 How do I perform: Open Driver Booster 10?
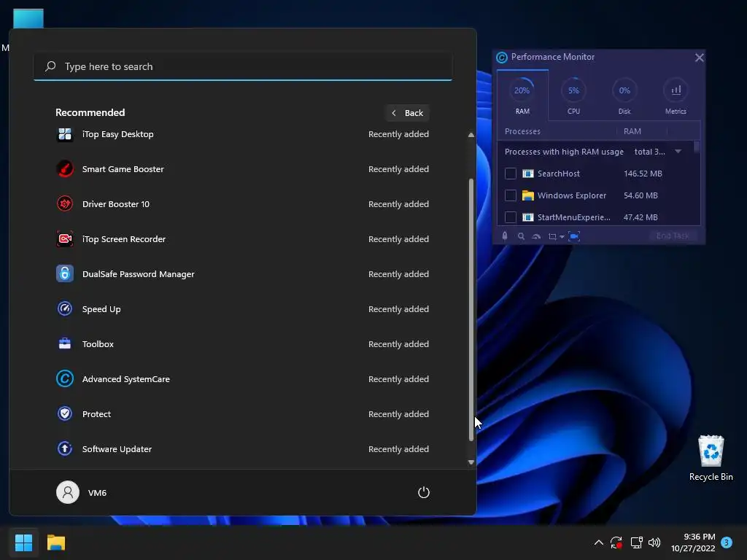point(242,204)
